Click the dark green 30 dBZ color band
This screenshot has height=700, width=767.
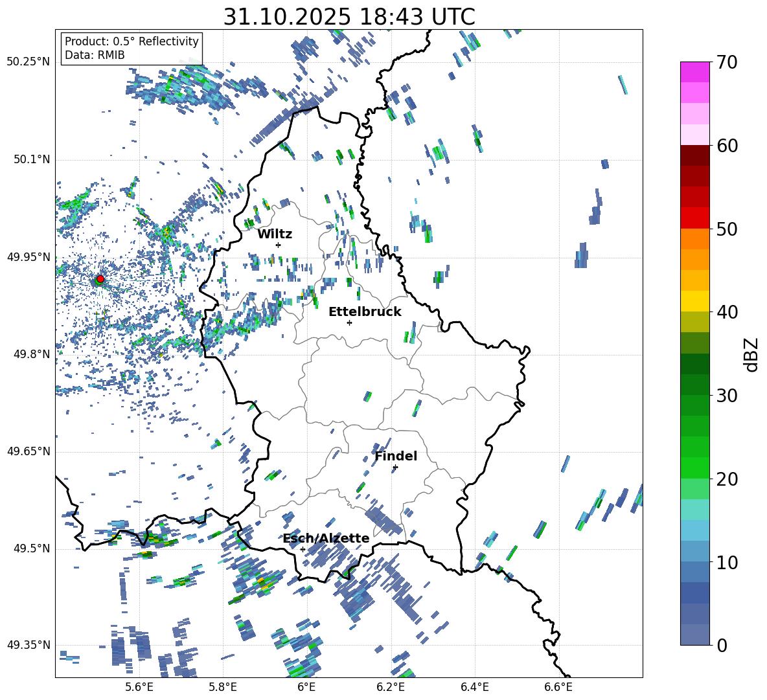[x=695, y=384]
